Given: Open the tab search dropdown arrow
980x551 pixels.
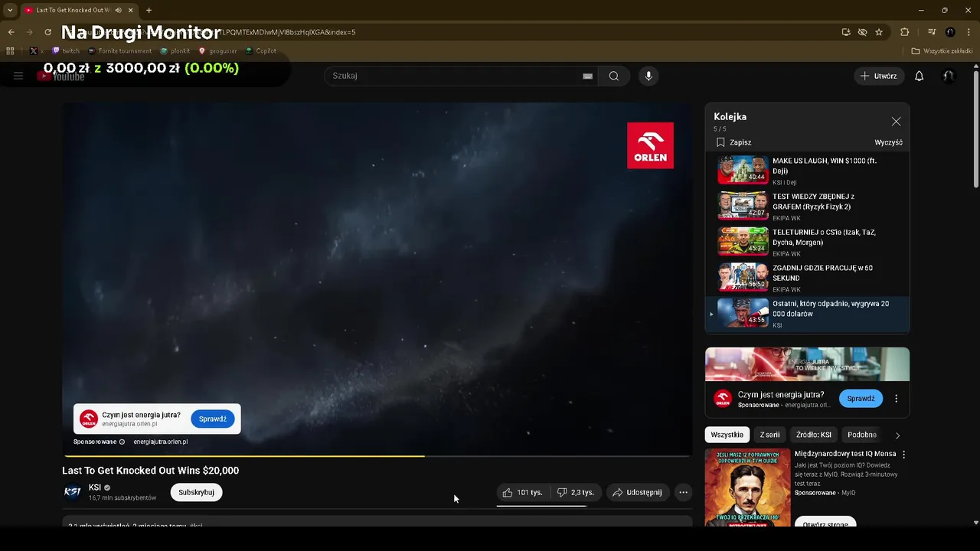Looking at the screenshot, I should point(10,10).
